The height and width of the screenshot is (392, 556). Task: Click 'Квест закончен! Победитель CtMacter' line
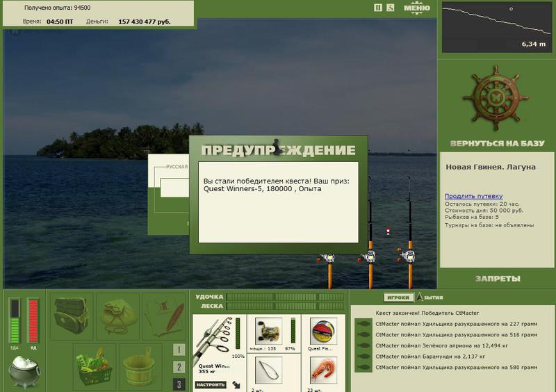coord(427,313)
